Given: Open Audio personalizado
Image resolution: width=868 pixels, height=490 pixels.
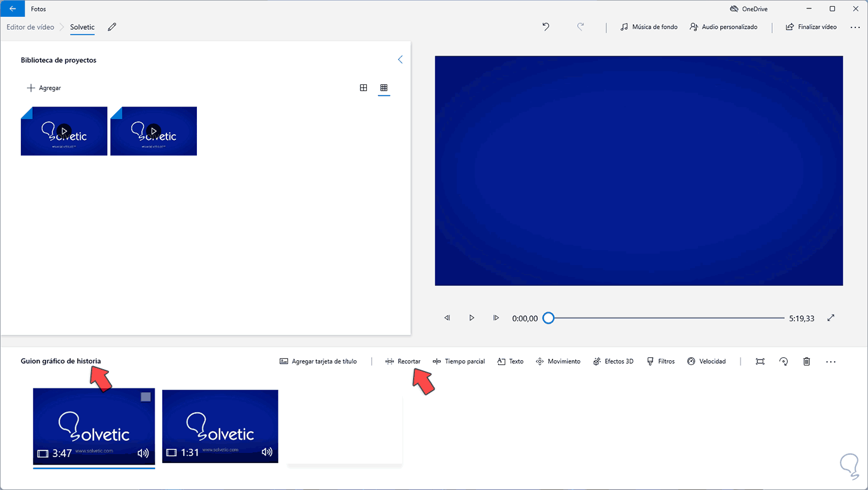Looking at the screenshot, I should [724, 27].
